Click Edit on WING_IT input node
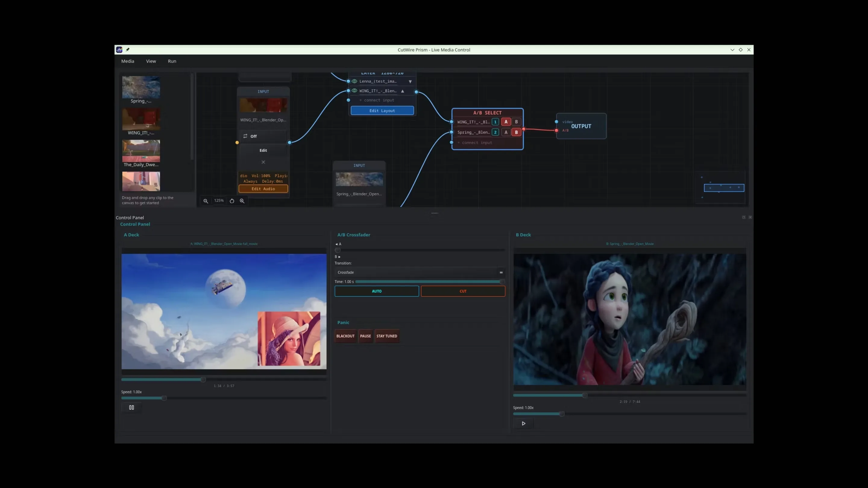Screen dimensions: 868x488 [263, 150]
